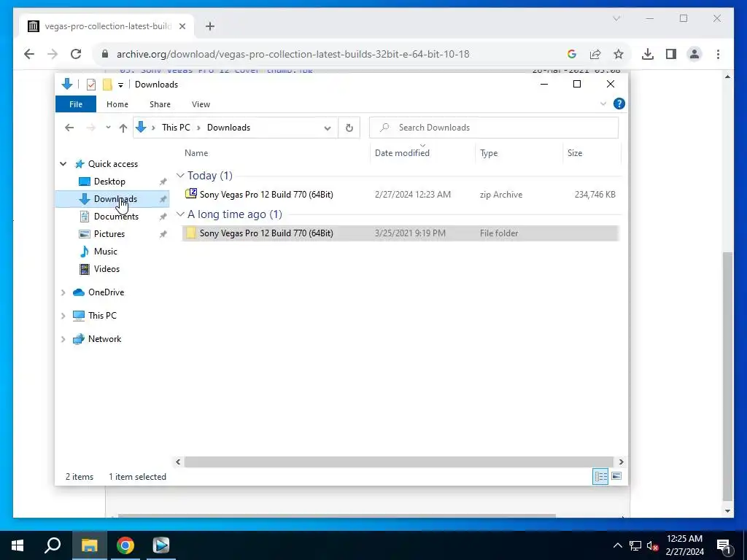Switch to details view icon

600,476
